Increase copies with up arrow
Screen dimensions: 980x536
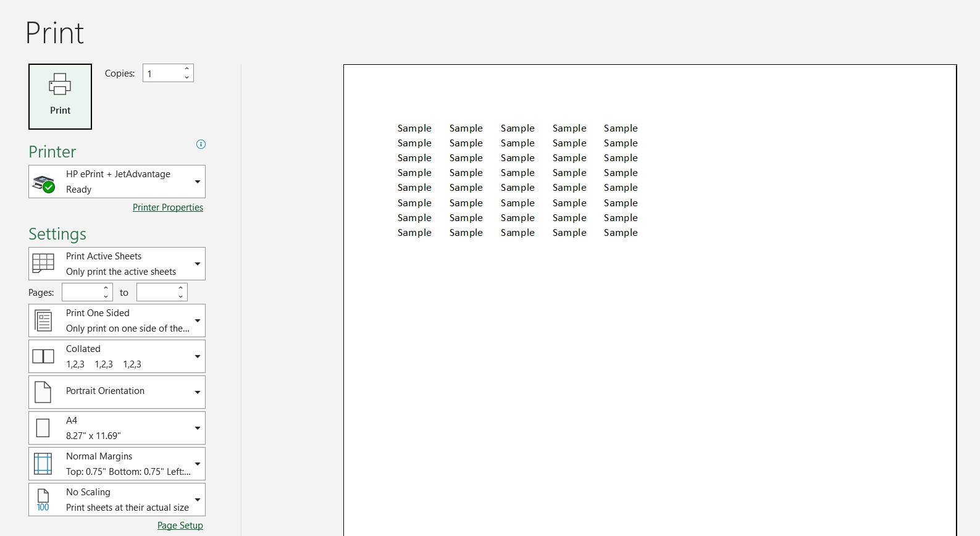pos(186,69)
